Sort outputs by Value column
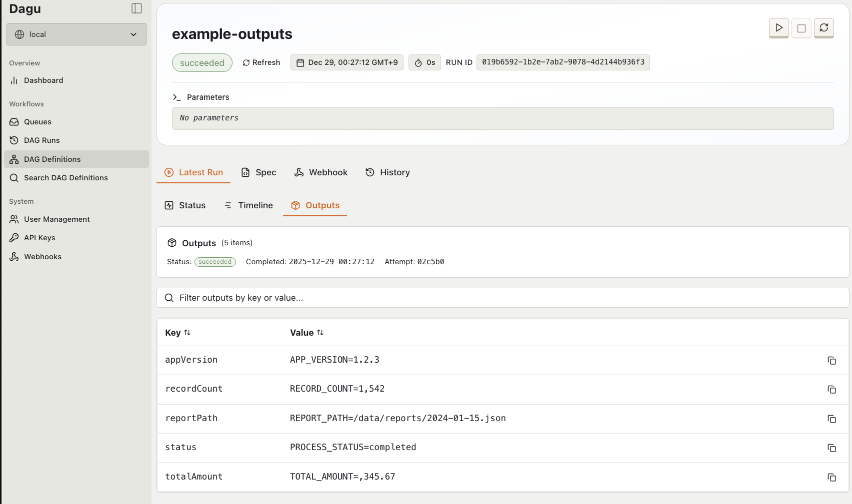 [306, 333]
